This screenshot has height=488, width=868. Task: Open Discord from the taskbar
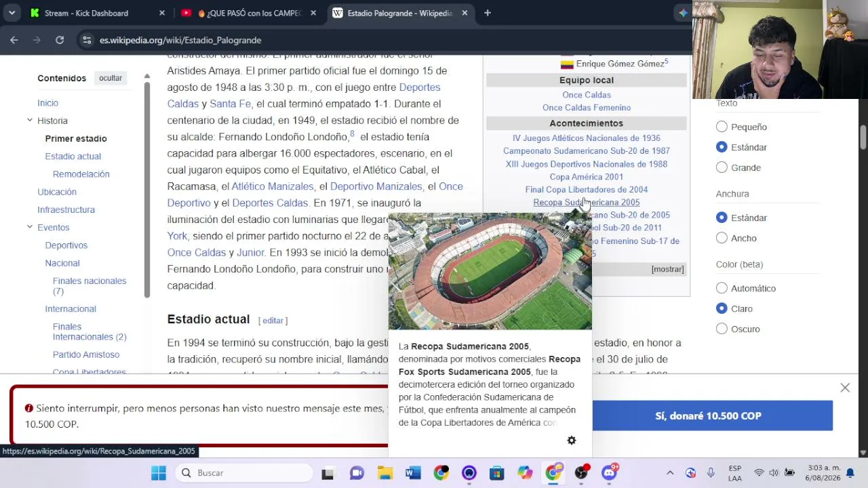pyautogui.click(x=610, y=473)
